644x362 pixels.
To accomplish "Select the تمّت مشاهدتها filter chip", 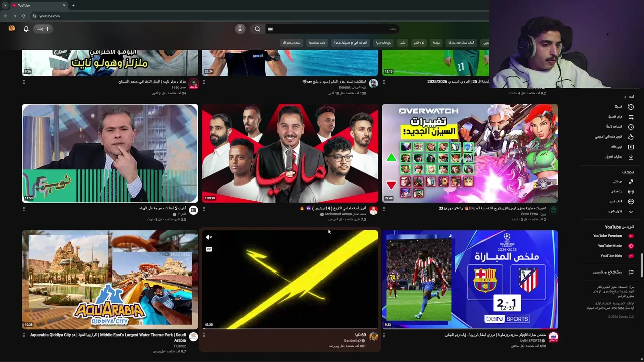I will pos(317,43).
